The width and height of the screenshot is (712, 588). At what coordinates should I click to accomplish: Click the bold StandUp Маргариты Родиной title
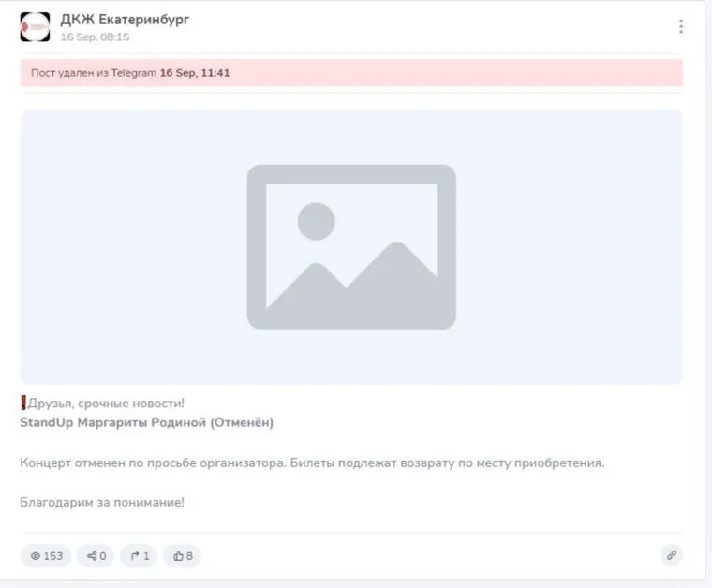coord(147,423)
